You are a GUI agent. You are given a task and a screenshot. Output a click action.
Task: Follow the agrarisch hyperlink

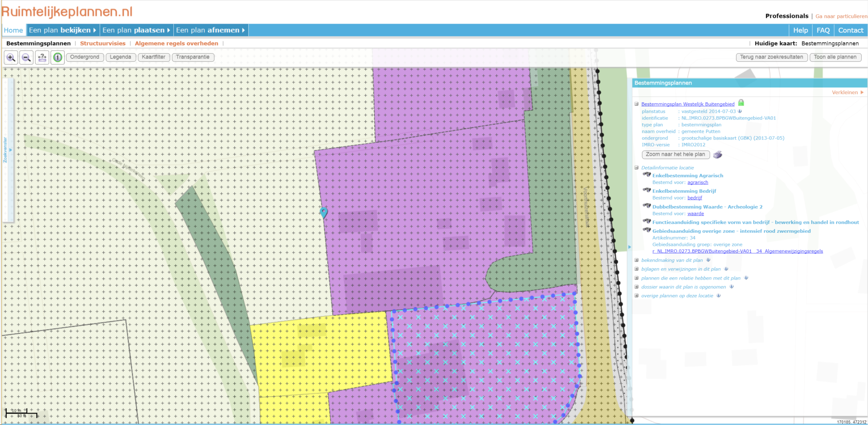coord(697,182)
